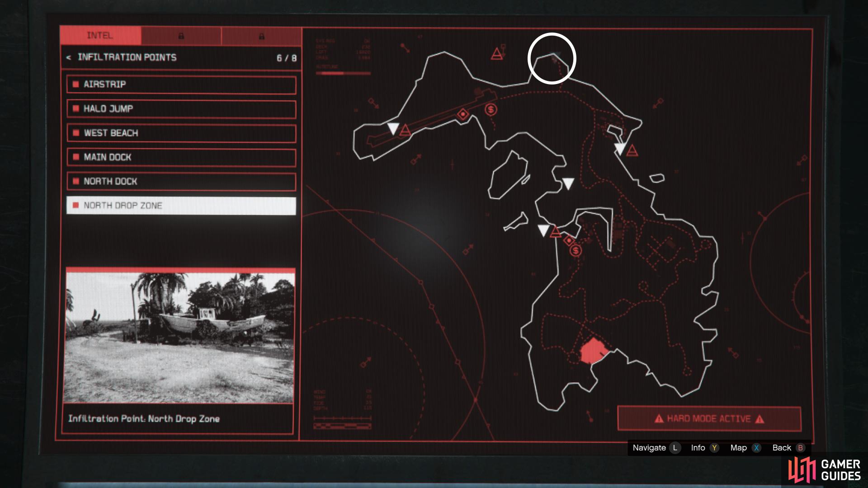Image resolution: width=868 pixels, height=488 pixels.
Task: Open the first locked tab beside INTEL
Action: (181, 36)
